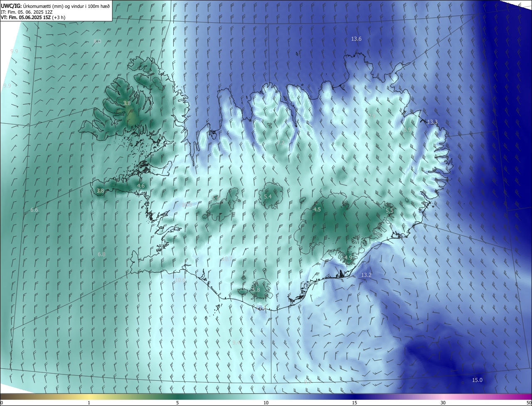Viewport: 532px width, 406px height.
Task: Click the 13.3 value label on the map
Action: pyautogui.click(x=432, y=122)
